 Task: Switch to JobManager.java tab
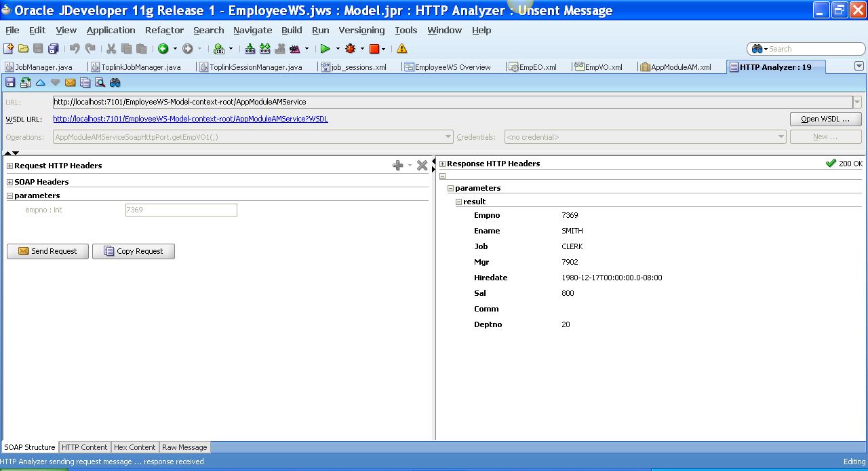click(x=43, y=67)
